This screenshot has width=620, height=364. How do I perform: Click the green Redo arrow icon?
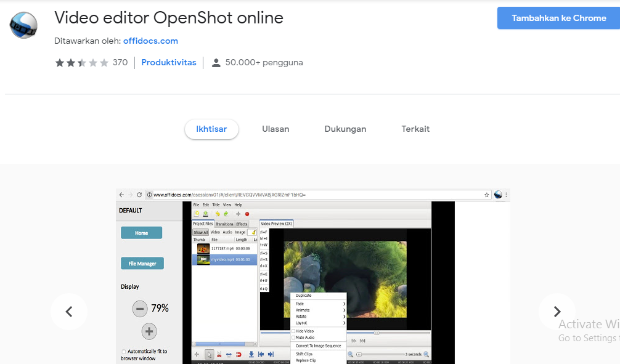pyautogui.click(x=226, y=214)
